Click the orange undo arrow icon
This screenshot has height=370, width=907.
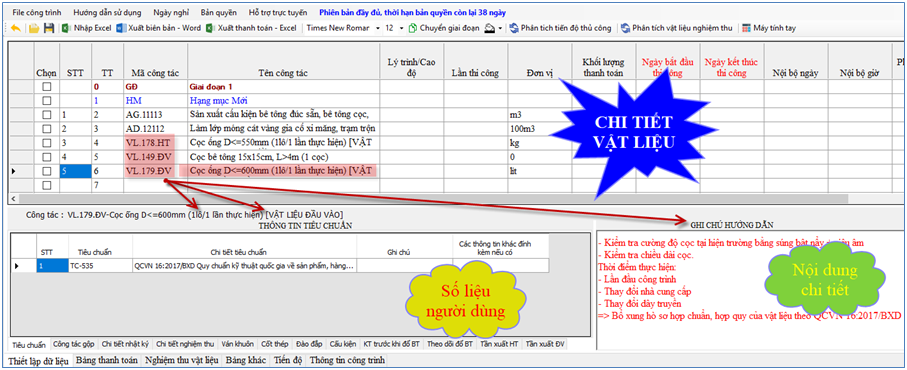(x=16, y=28)
